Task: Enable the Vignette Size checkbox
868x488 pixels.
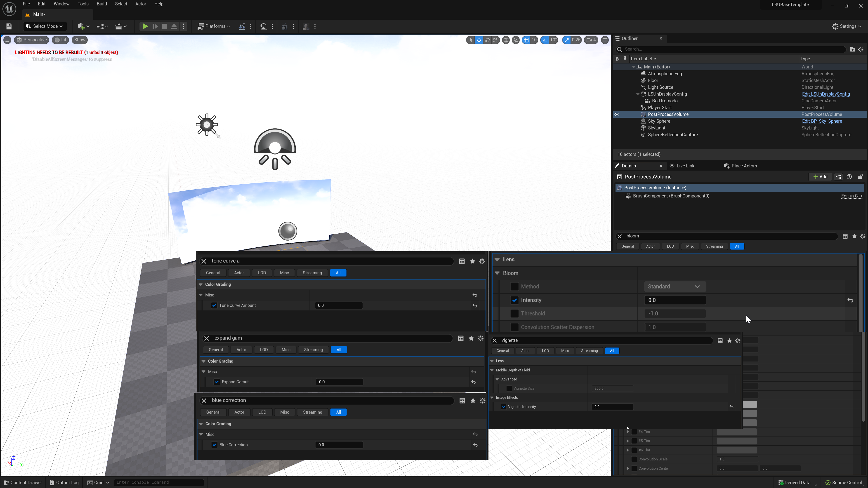Action: coord(509,388)
